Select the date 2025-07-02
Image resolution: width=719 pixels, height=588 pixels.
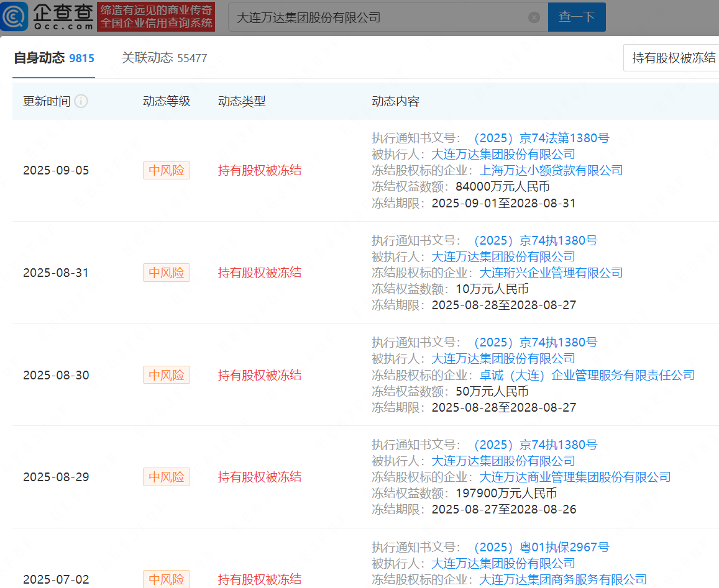pyautogui.click(x=56, y=579)
